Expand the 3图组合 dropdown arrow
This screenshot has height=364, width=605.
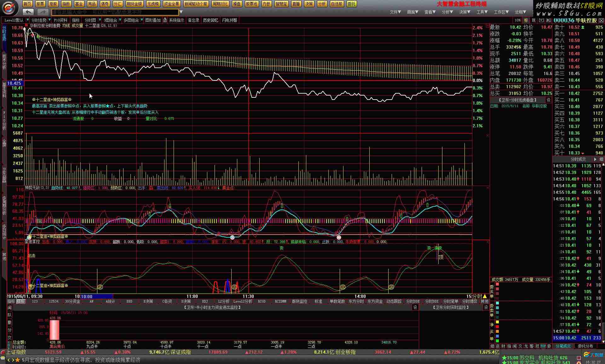(120, 20)
